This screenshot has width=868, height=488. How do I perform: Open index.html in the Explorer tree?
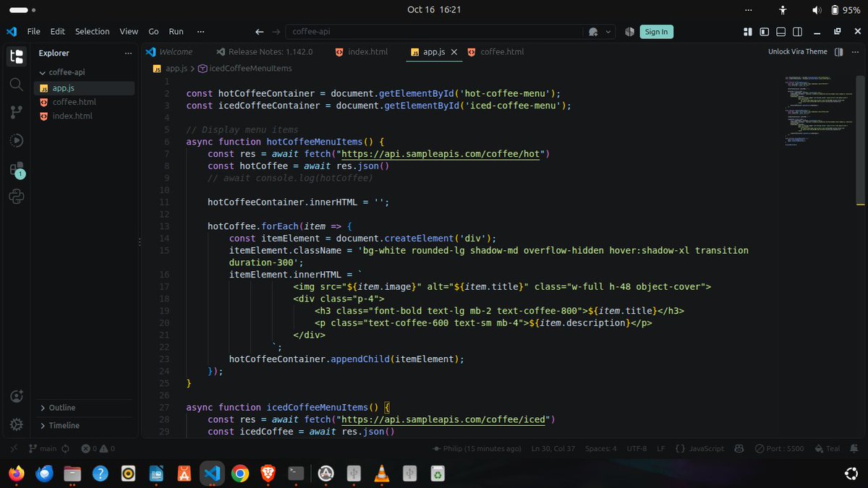click(72, 116)
